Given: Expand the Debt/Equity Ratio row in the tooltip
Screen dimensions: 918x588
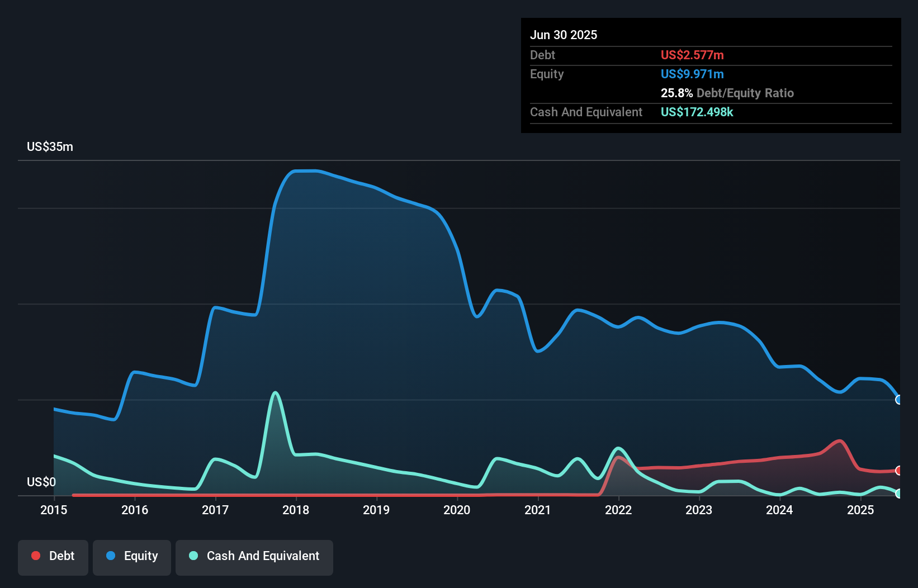Looking at the screenshot, I should (727, 93).
